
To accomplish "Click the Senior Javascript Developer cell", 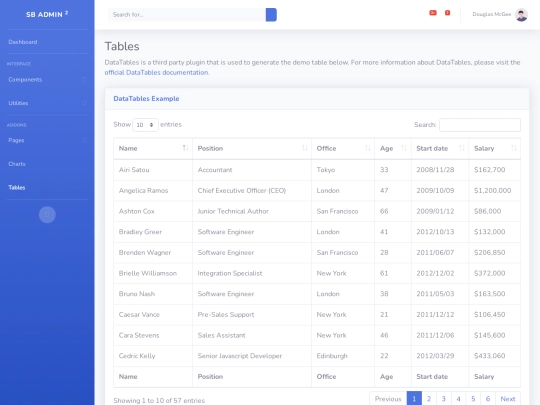I will [252, 356].
